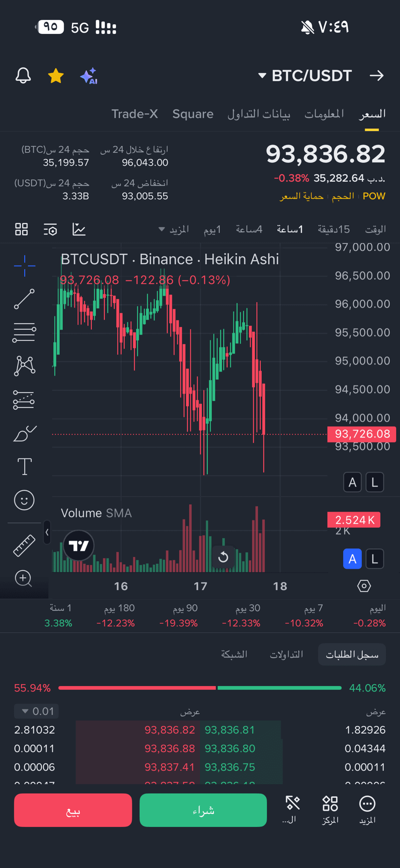Choose the text annotation tool
Image resolution: width=400 pixels, height=868 pixels.
[x=24, y=467]
